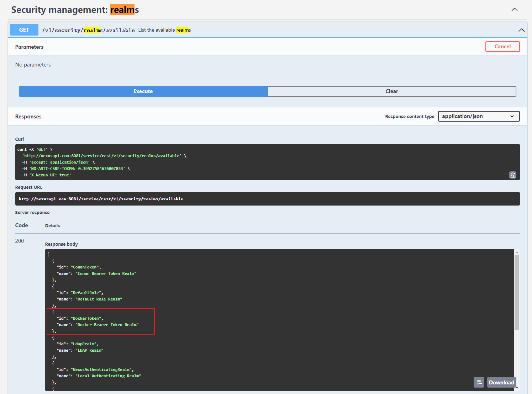Copy the curl command to clipboard
The height and width of the screenshot is (394, 532).
coord(513,175)
